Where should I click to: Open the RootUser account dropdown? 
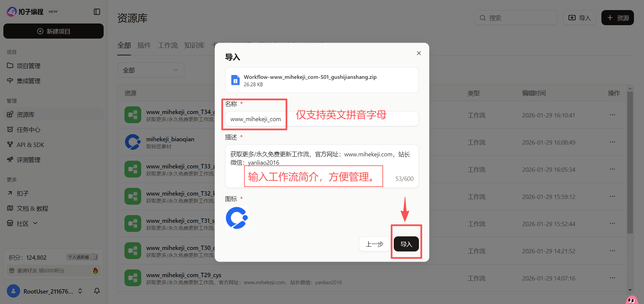coord(80,291)
